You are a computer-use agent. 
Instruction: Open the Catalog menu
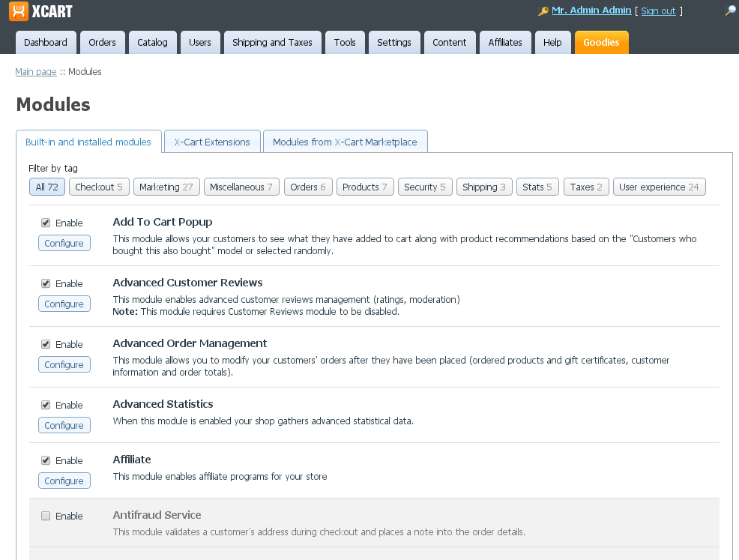point(152,43)
